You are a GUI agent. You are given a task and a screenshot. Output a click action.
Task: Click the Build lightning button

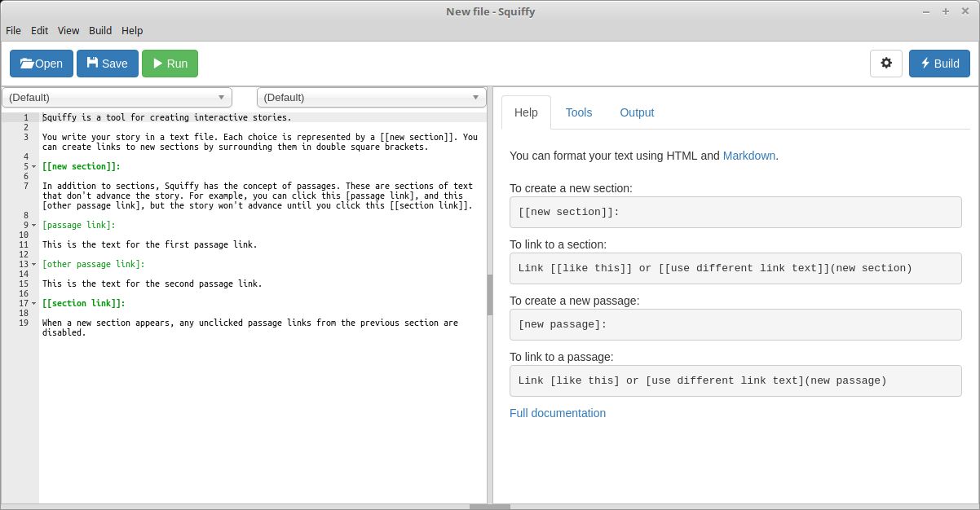pos(939,64)
